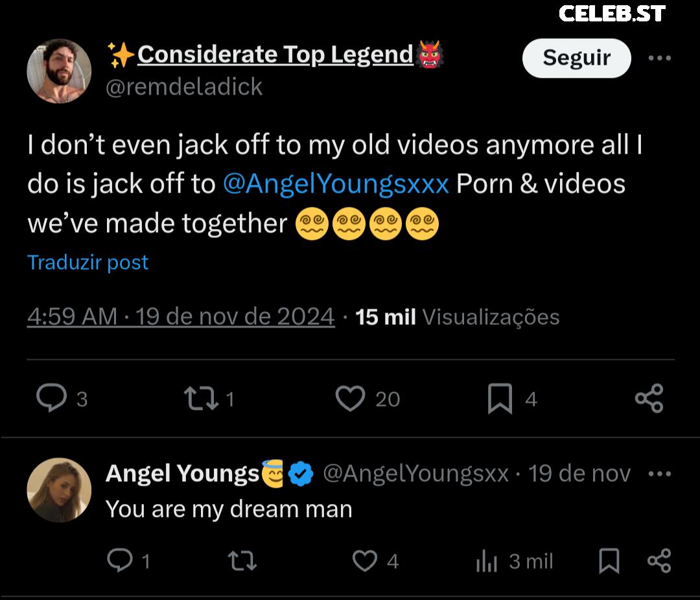Open the main poster's profile picture
The width and height of the screenshot is (700, 600).
pyautogui.click(x=59, y=71)
